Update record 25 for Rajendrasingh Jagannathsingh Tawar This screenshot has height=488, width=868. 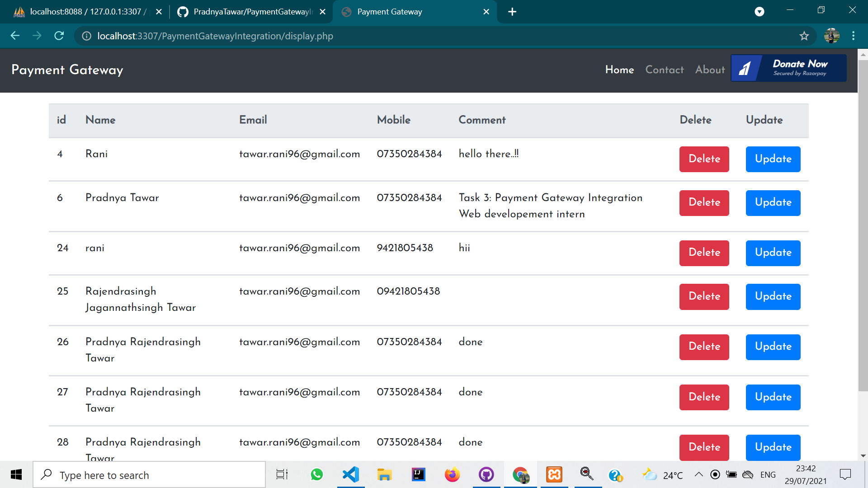[x=773, y=296]
